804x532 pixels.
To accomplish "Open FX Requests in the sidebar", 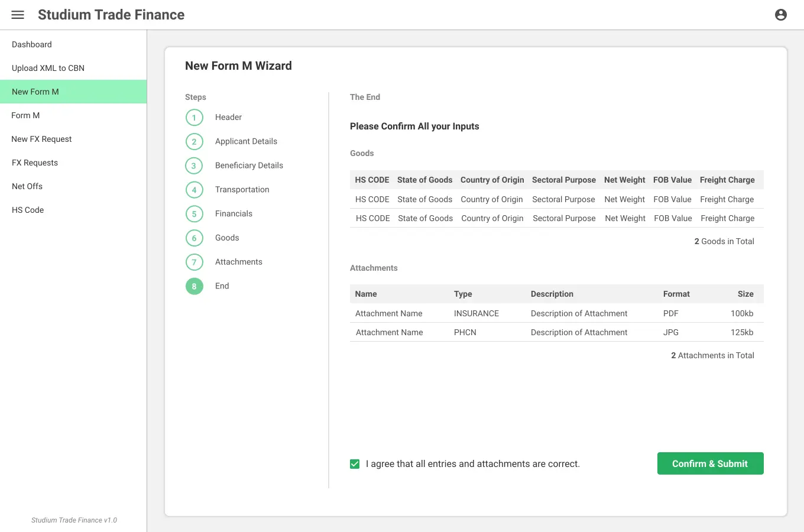I will 73,163.
